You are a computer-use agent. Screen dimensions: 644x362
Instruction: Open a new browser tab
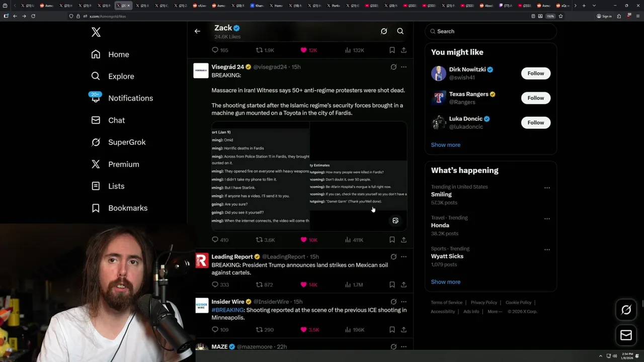coord(584,6)
